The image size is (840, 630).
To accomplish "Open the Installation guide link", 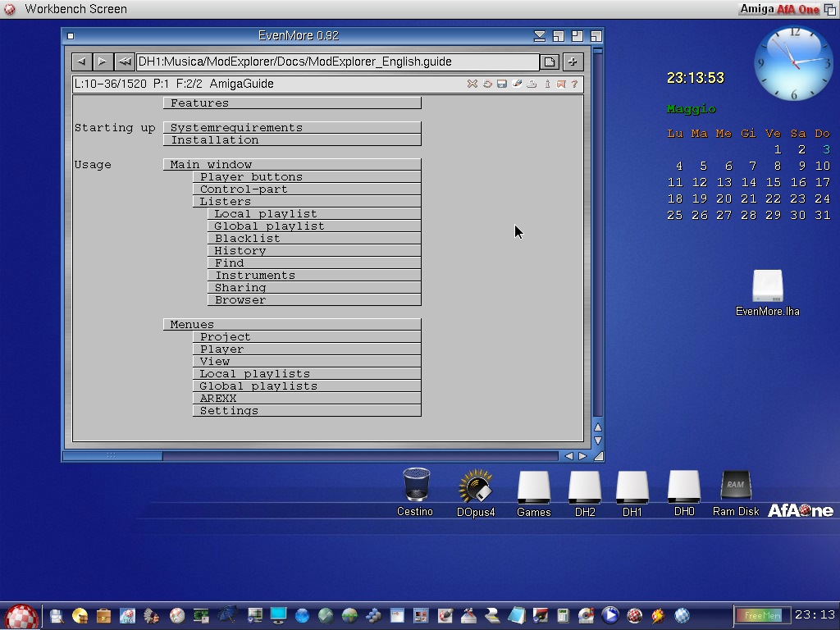I will [291, 140].
